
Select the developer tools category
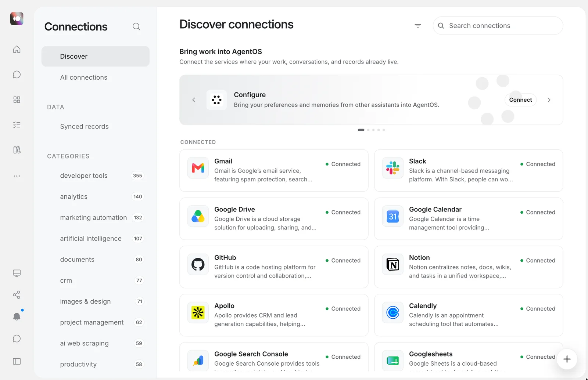coord(96,176)
